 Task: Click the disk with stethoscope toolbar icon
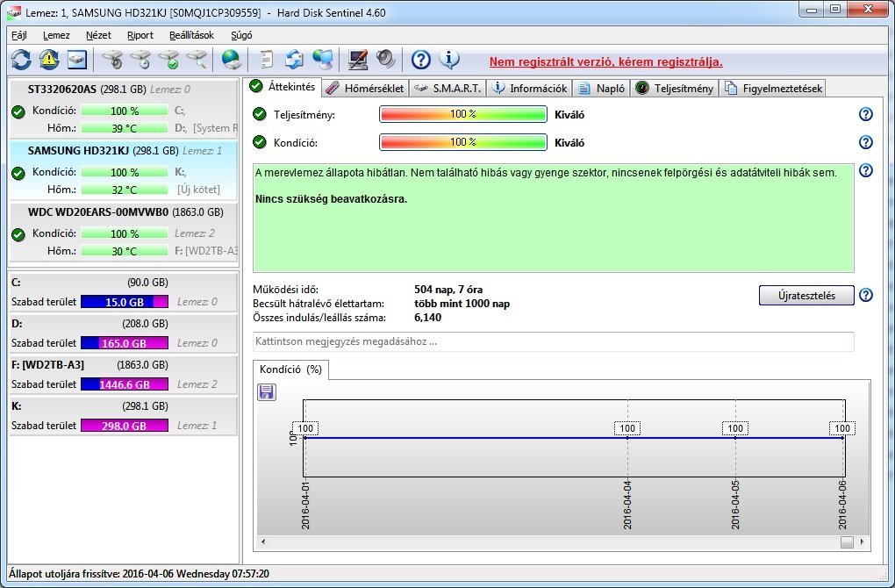point(112,60)
